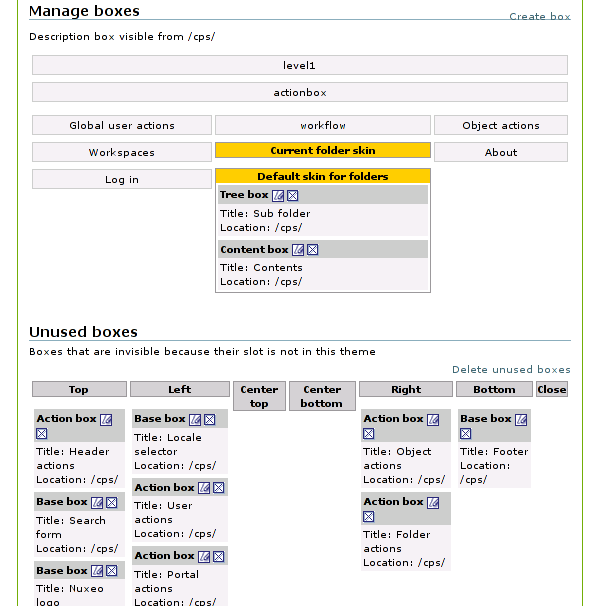Viewport: 596px width, 606px height.
Task: Select the Right column header
Action: pos(406,389)
